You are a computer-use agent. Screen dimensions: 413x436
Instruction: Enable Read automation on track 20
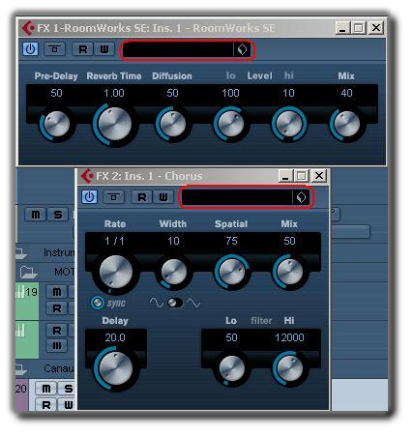(46, 405)
